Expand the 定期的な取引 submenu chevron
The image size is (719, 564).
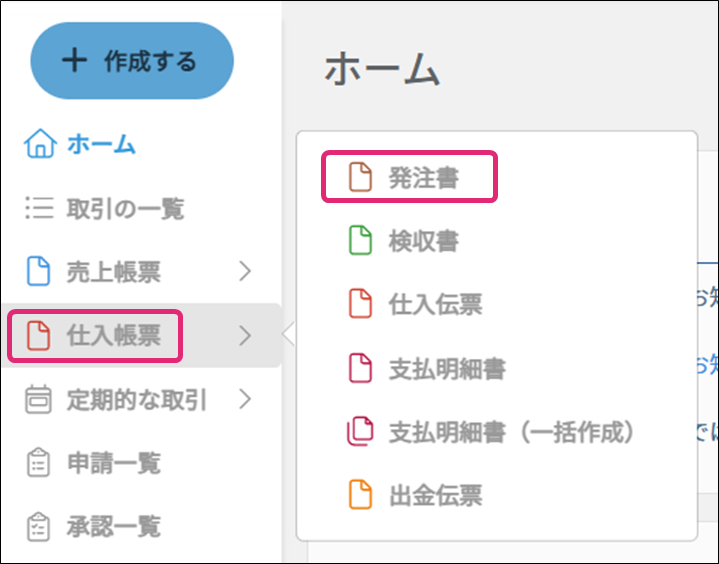(x=246, y=400)
